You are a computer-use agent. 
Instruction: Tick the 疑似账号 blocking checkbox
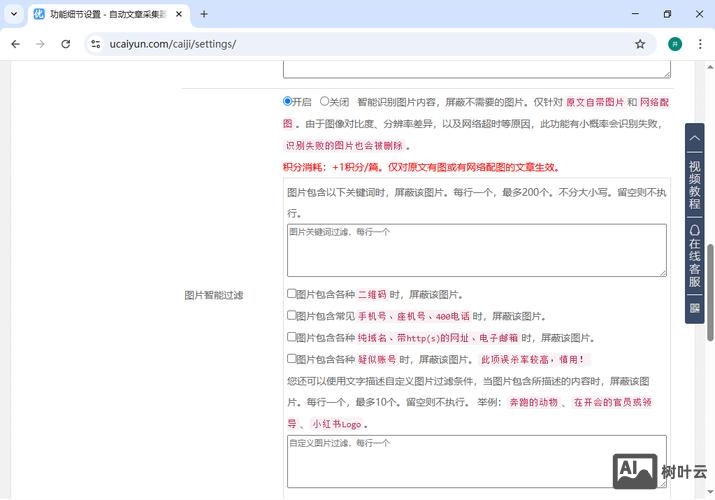point(291,358)
